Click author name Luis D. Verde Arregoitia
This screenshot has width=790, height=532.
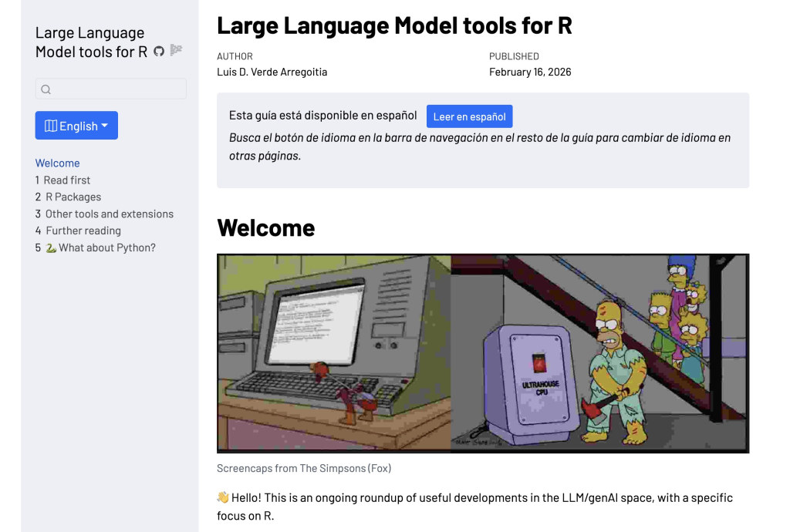pyautogui.click(x=272, y=72)
